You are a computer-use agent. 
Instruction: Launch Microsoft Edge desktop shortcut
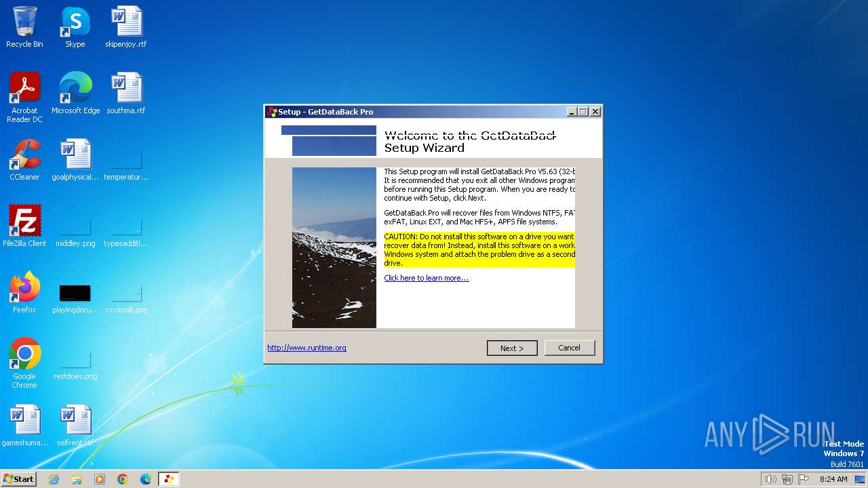click(75, 94)
